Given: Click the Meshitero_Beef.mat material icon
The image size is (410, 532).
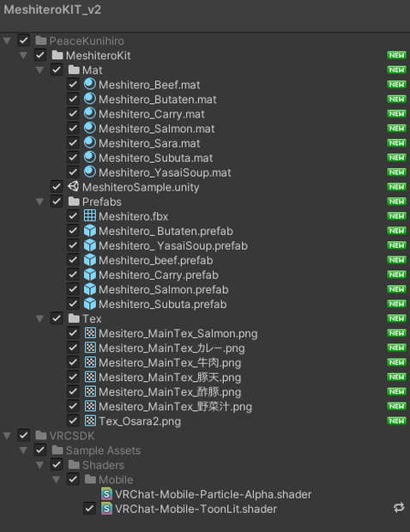Looking at the screenshot, I should [90, 84].
